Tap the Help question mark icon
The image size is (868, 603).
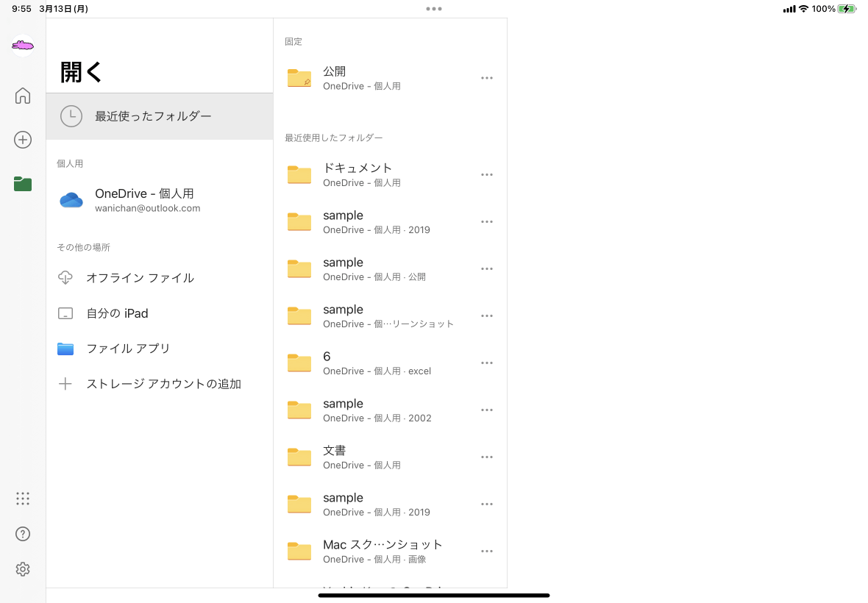[23, 534]
